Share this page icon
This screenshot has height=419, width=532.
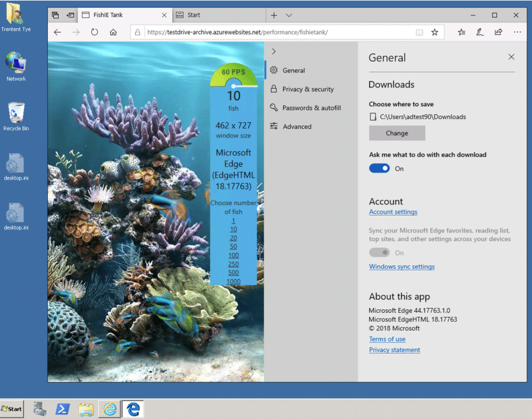click(x=498, y=32)
